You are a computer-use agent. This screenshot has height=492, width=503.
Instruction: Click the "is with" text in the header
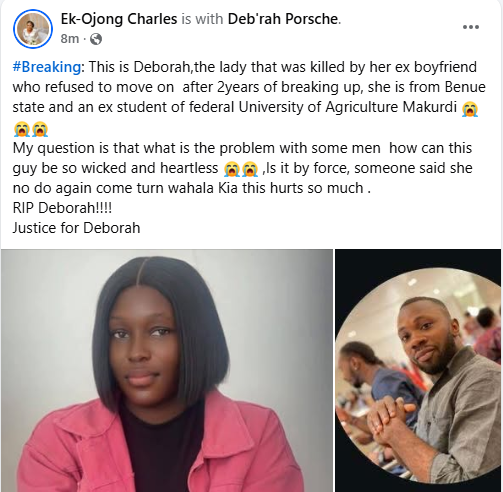tap(202, 19)
